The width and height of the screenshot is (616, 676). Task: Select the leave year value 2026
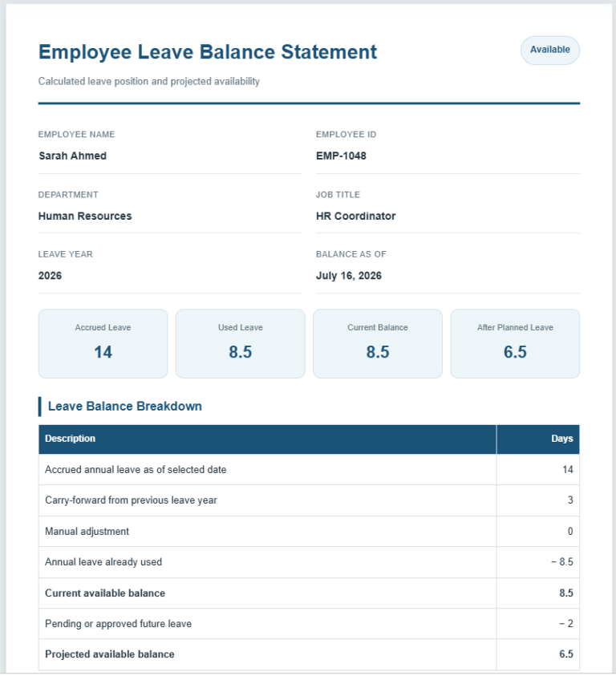(50, 276)
